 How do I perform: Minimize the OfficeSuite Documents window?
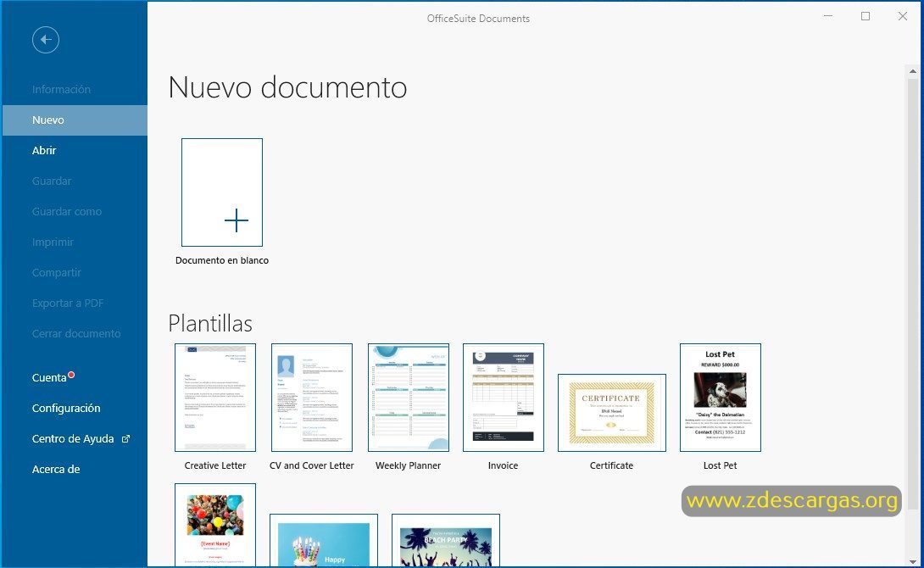coord(828,16)
